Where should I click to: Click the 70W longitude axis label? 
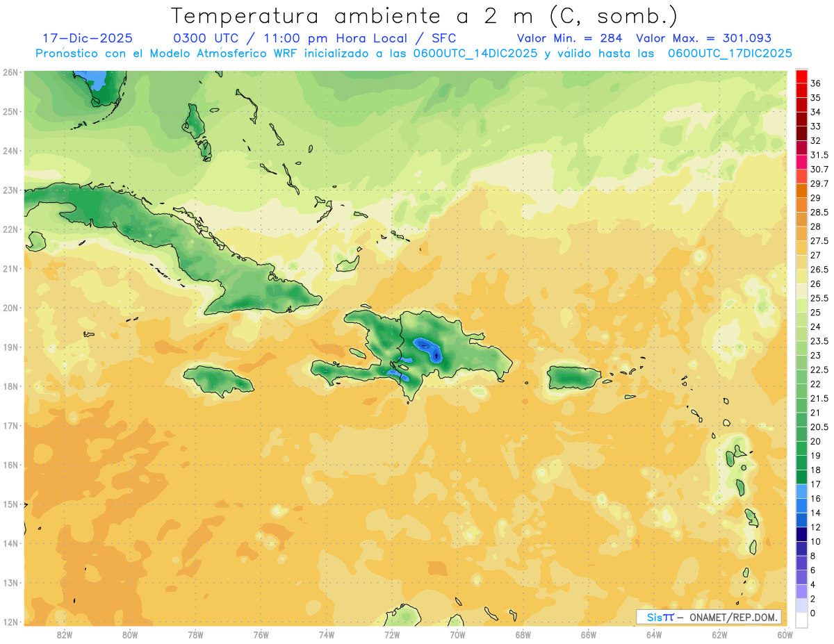tap(457, 634)
